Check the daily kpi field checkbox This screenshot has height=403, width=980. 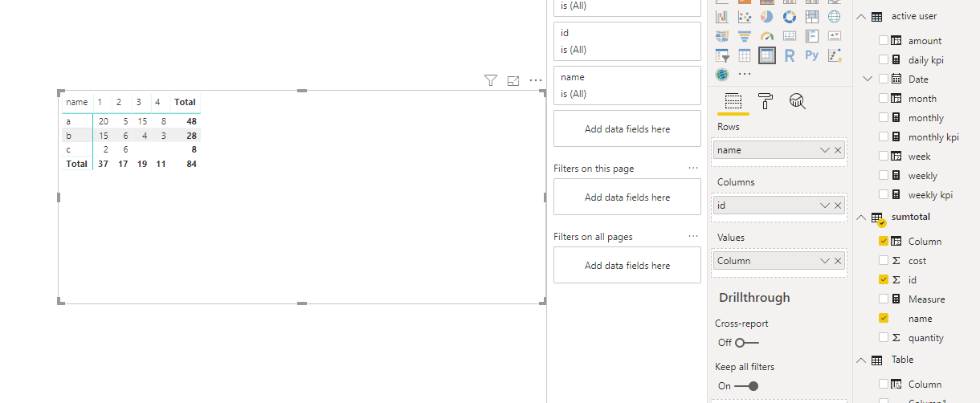[884, 60]
